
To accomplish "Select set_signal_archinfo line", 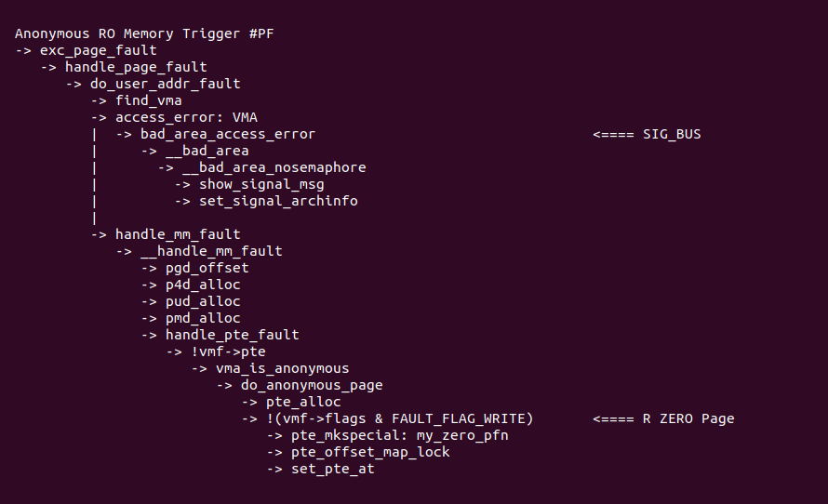I will click(x=278, y=201).
